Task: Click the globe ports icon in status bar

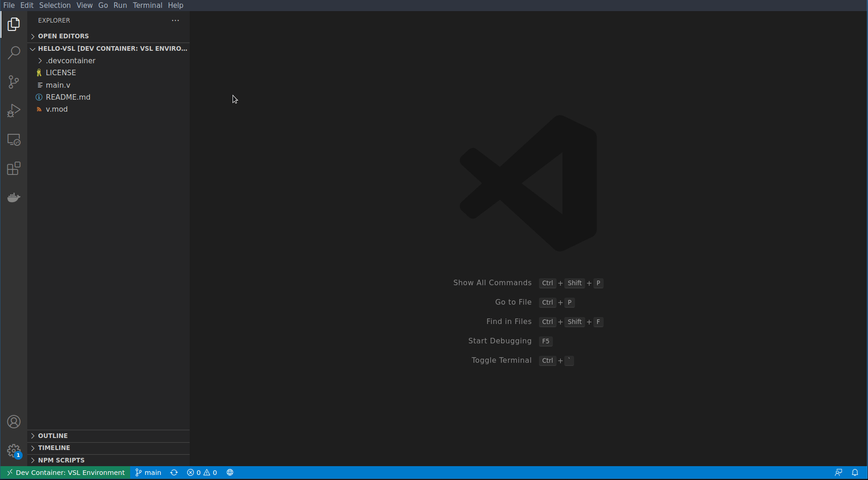Action: pyautogui.click(x=230, y=473)
